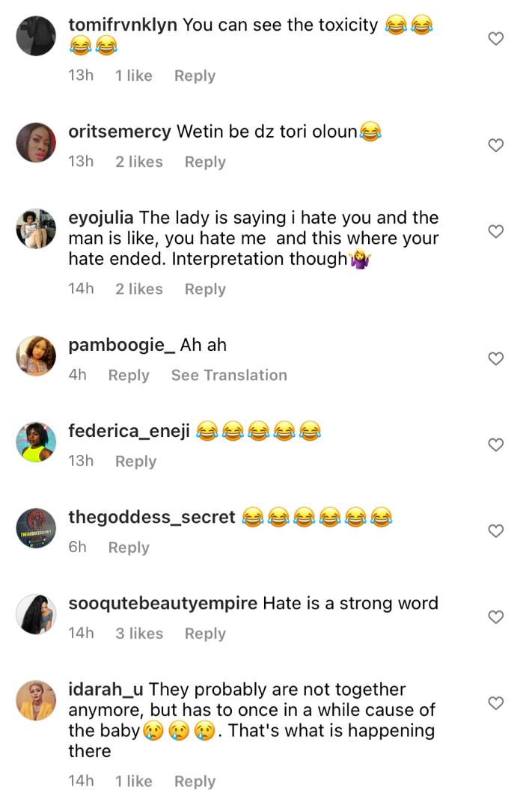Like sooqutebeautyempire's "Hate is a strong word" comment
Screen dimensions: 532x808
(495, 616)
